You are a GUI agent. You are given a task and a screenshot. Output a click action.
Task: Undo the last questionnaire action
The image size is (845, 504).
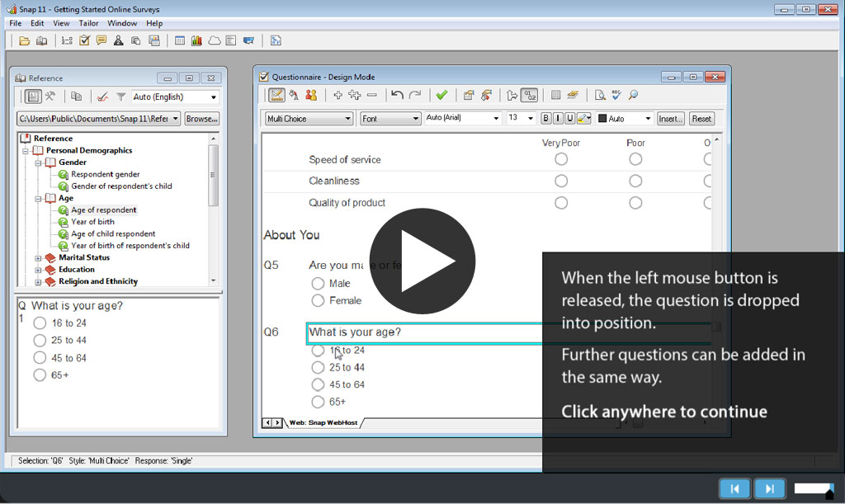pyautogui.click(x=397, y=96)
